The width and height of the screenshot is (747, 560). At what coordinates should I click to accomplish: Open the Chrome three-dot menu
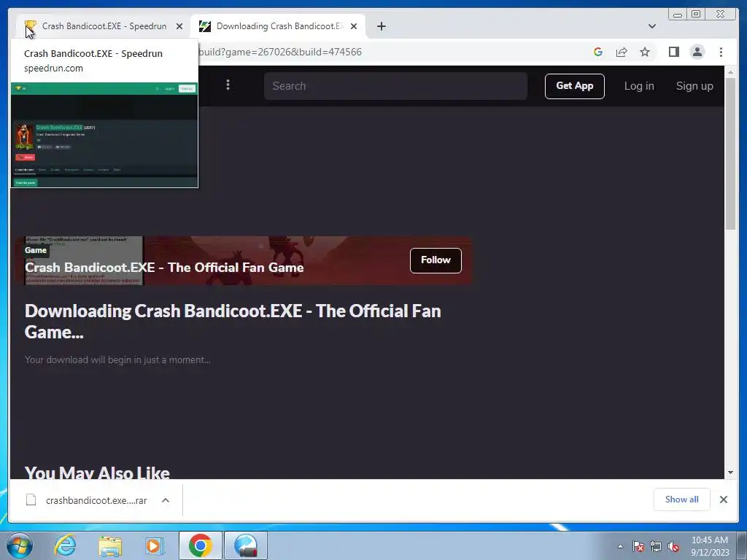[721, 52]
